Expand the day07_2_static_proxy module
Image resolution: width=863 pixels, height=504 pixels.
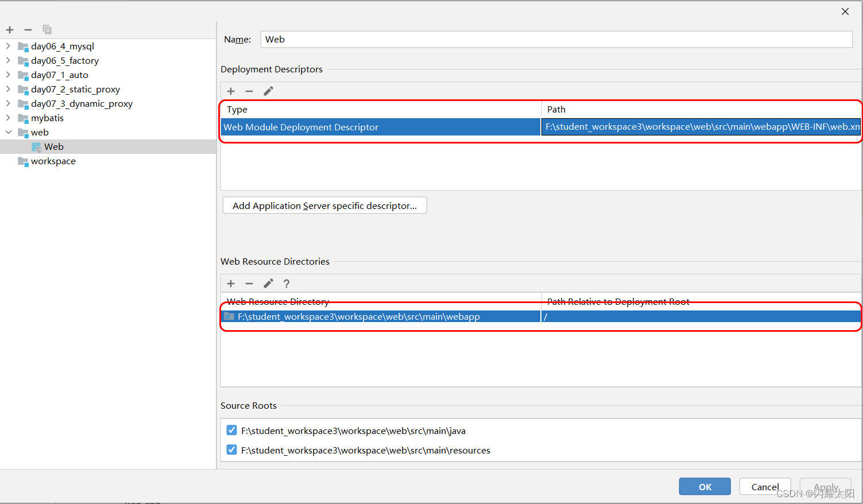click(x=8, y=88)
